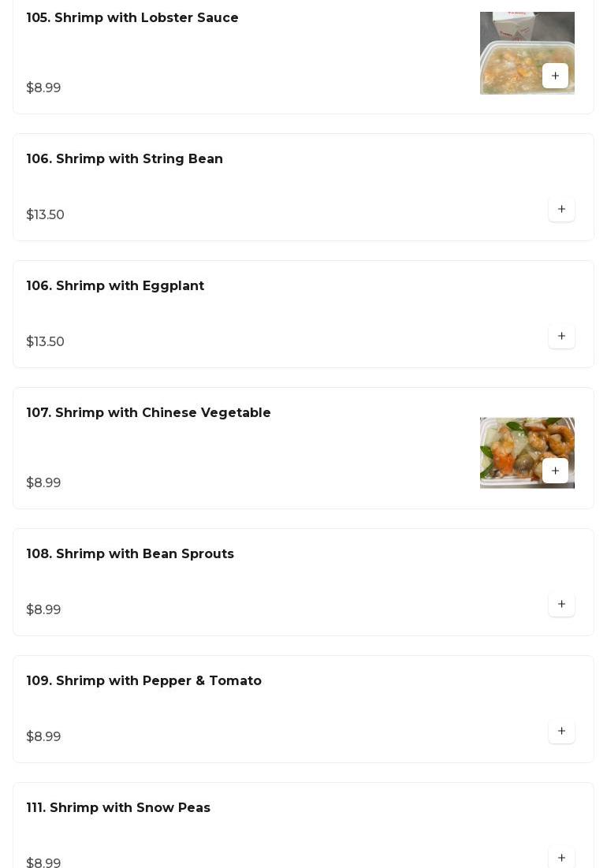Open the 106. Shrimp with String Bean item

pyautogui.click(x=125, y=159)
